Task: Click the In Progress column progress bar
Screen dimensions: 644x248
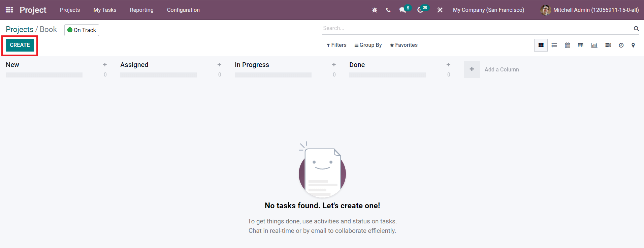Action: coord(273,75)
